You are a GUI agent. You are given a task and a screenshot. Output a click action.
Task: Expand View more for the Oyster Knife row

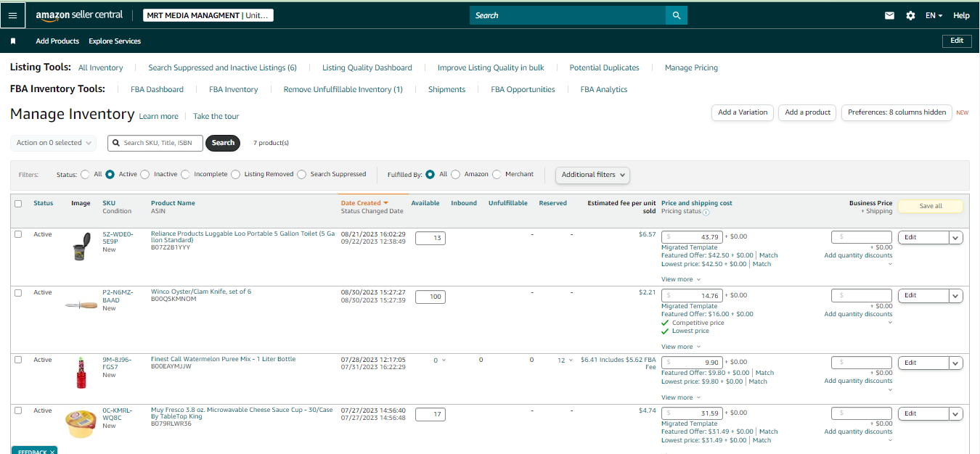(x=681, y=347)
